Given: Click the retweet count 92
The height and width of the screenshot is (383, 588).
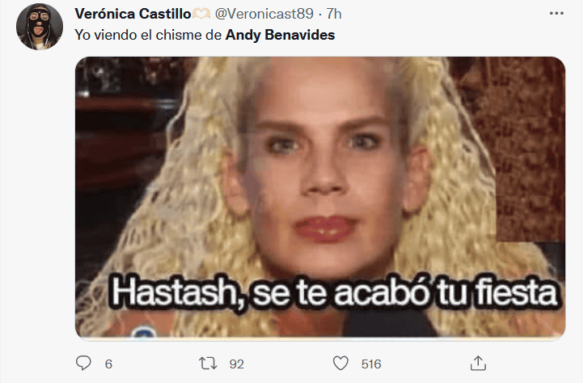Looking at the screenshot, I should (237, 364).
